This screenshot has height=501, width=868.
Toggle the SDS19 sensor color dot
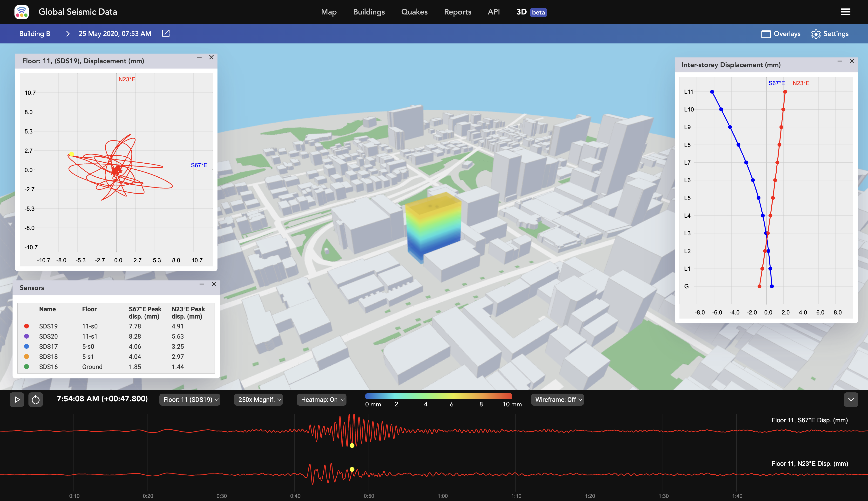click(x=27, y=326)
